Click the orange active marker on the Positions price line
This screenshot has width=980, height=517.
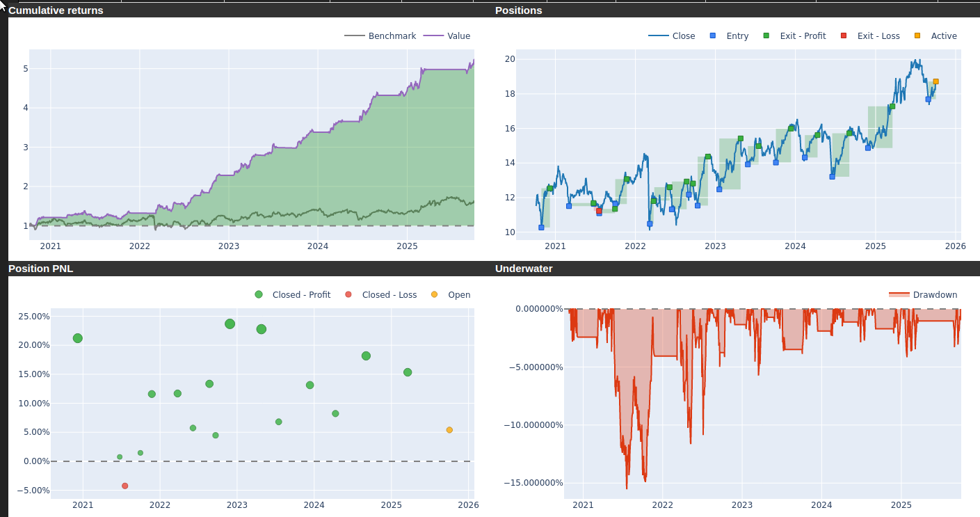pyautogui.click(x=935, y=81)
